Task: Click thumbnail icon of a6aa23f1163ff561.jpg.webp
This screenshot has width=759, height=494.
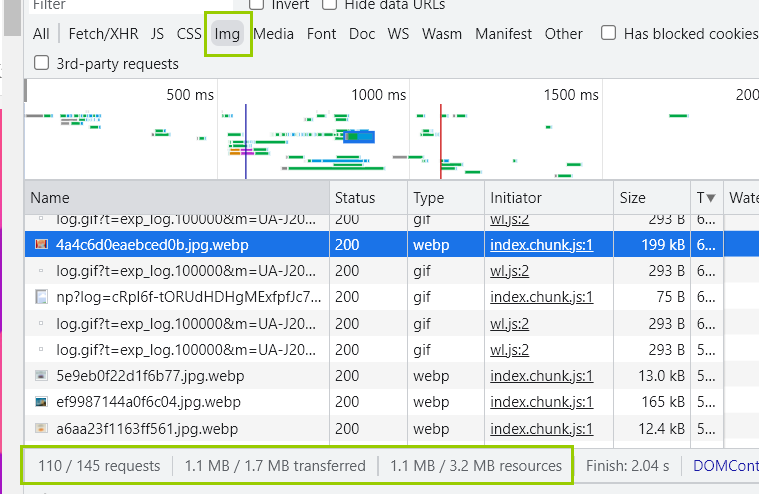Action: (x=41, y=428)
